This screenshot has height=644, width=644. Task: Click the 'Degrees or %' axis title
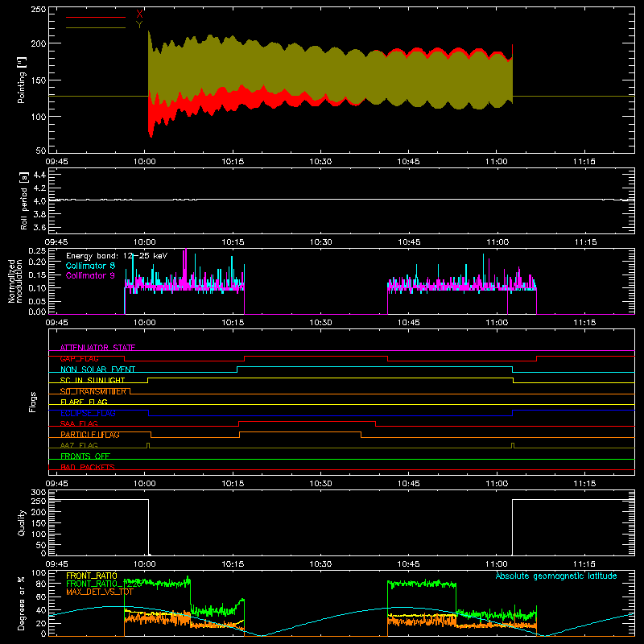tap(22, 603)
